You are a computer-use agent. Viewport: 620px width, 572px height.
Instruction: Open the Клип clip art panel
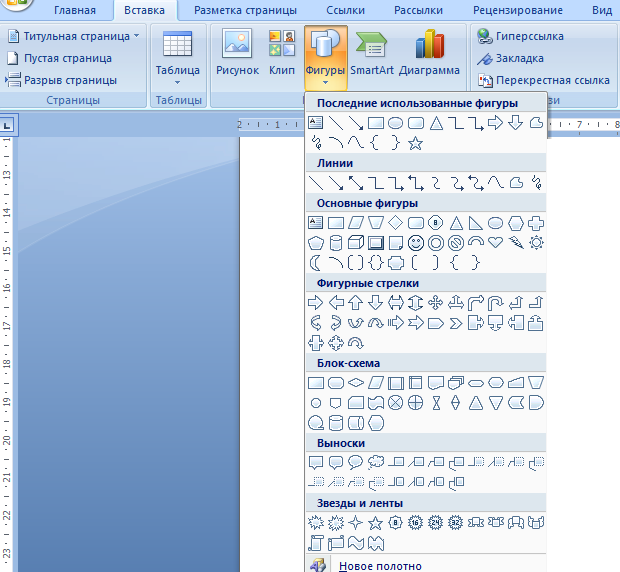[x=282, y=53]
